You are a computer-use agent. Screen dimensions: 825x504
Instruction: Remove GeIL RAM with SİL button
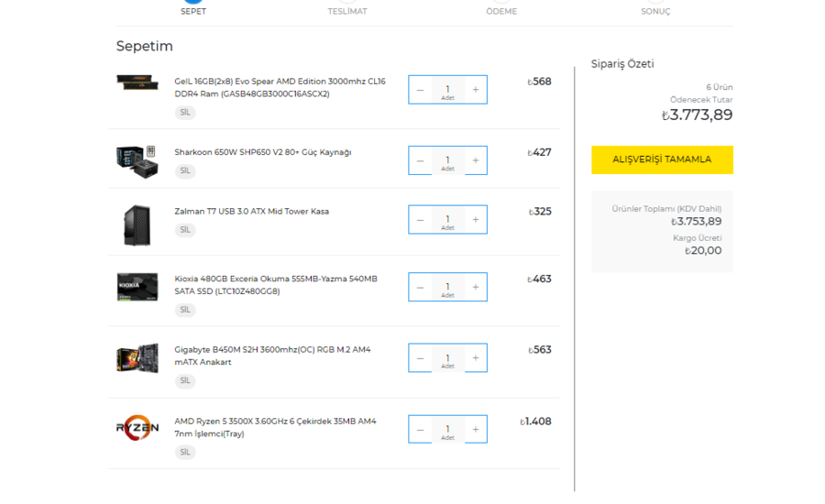[185, 113]
